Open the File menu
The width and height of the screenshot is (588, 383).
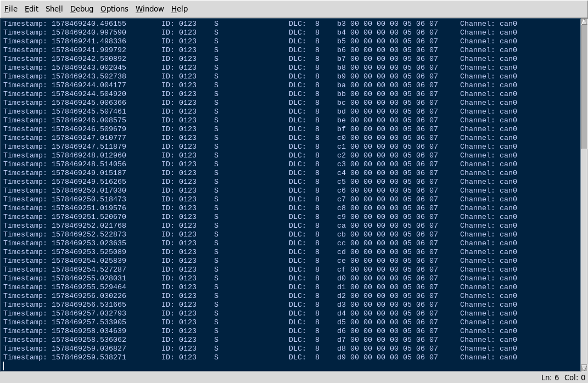10,9
